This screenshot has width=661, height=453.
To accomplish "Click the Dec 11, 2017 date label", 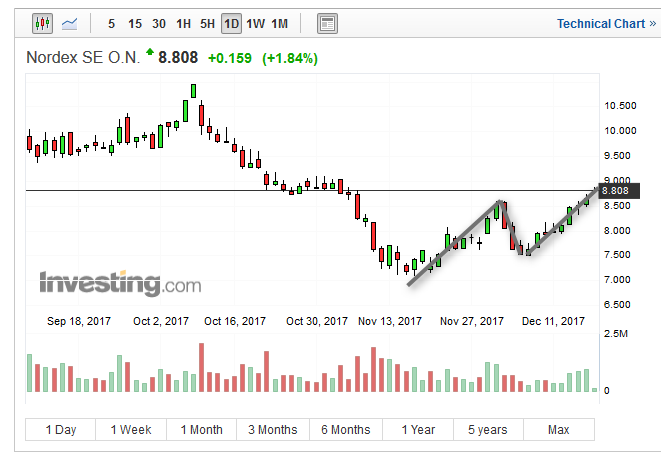I will click(553, 321).
